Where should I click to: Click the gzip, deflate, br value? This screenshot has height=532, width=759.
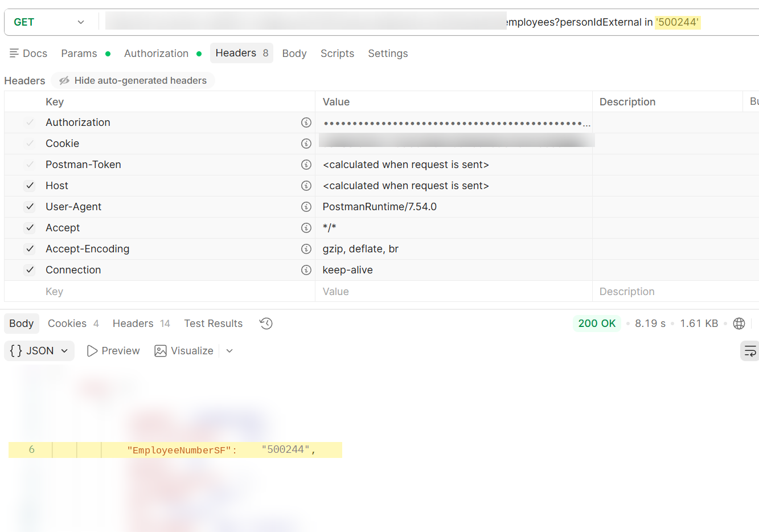click(x=360, y=249)
